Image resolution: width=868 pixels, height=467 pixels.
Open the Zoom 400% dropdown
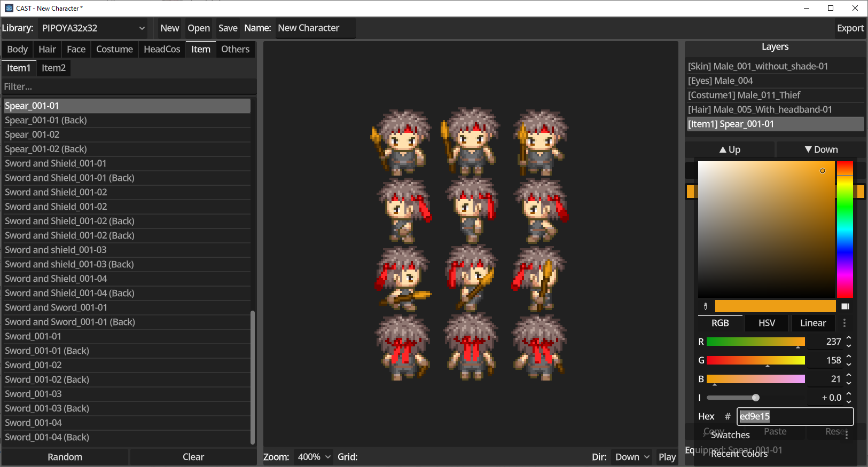click(314, 457)
